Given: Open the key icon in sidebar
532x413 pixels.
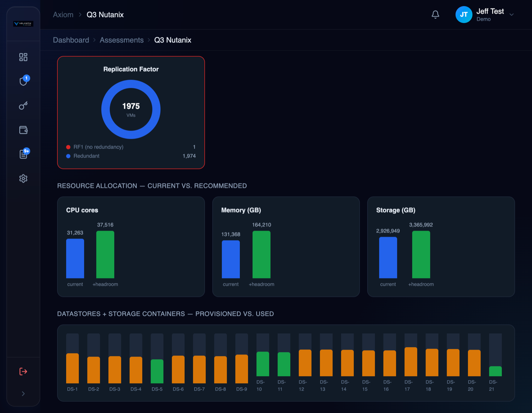Looking at the screenshot, I should (23, 106).
